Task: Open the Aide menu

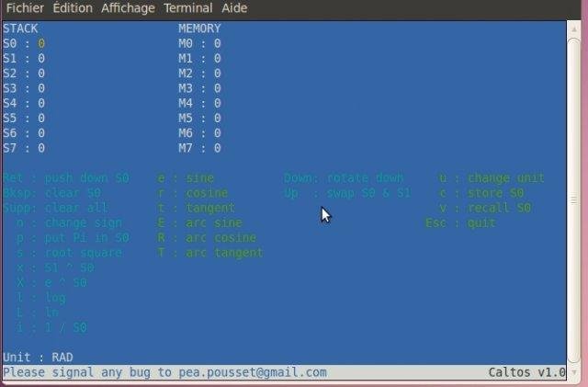Action: tap(234, 8)
